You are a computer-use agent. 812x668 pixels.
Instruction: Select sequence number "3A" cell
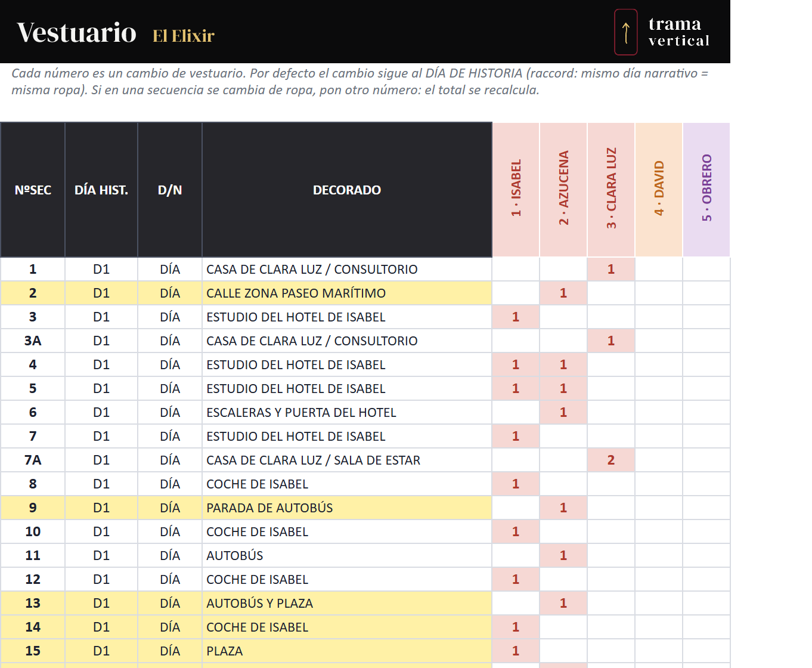click(x=33, y=341)
